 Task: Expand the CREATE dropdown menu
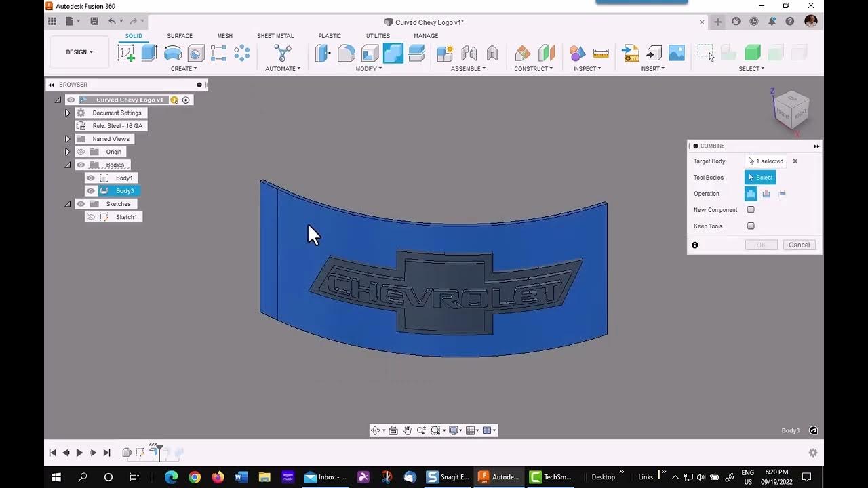(x=184, y=68)
